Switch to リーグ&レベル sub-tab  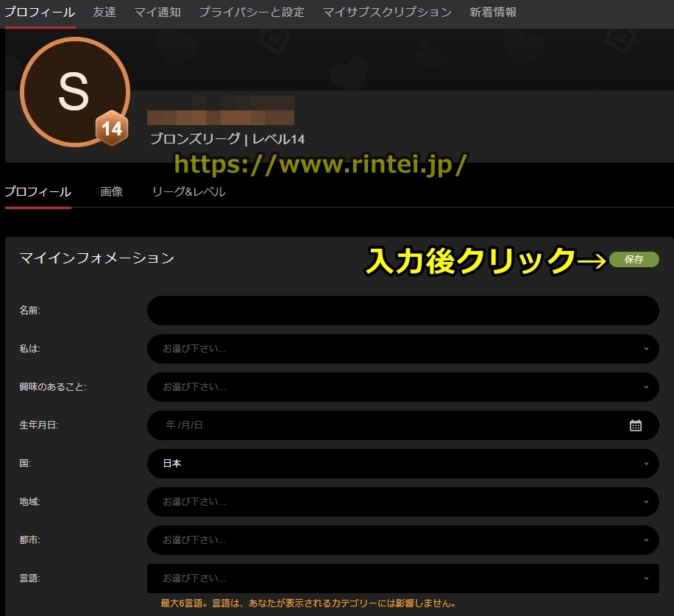pos(188,192)
